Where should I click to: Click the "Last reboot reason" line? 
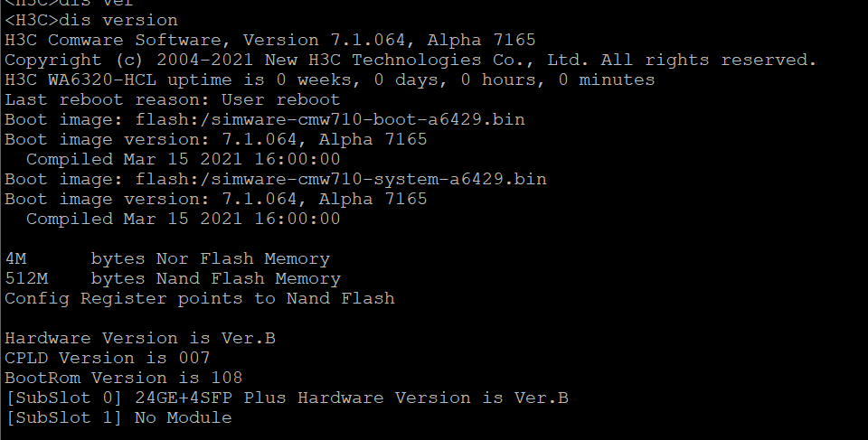tap(172, 99)
